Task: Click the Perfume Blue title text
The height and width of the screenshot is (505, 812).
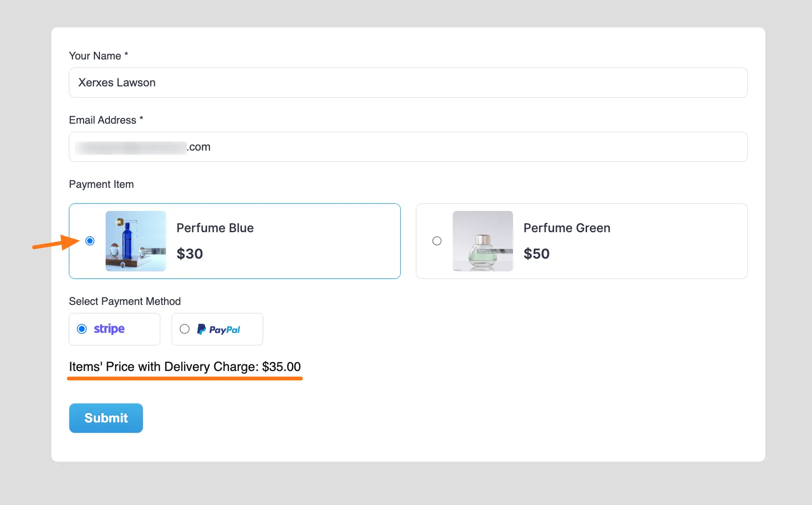Action: click(x=215, y=228)
